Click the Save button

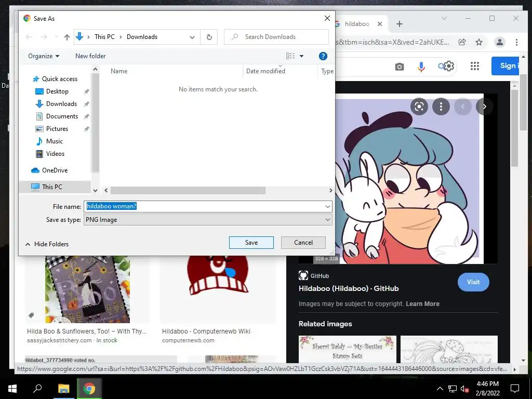(251, 243)
